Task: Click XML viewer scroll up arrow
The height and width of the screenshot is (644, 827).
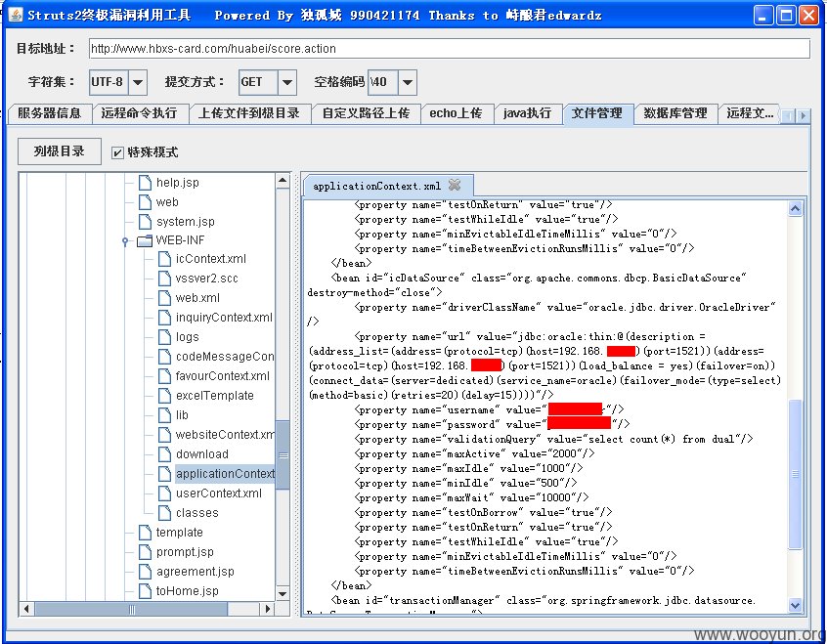Action: point(795,209)
